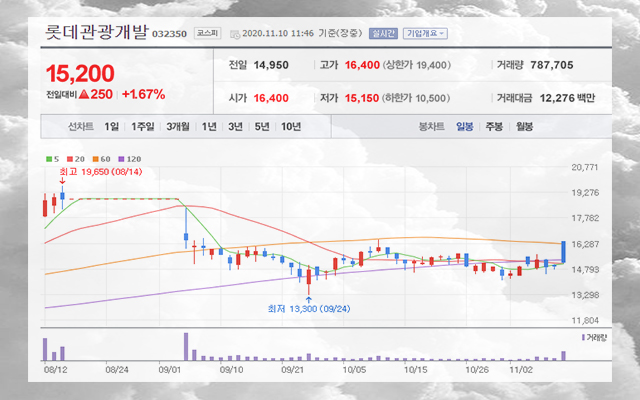Click the purple 120-day moving average legend
640x400 pixels.
[129, 159]
